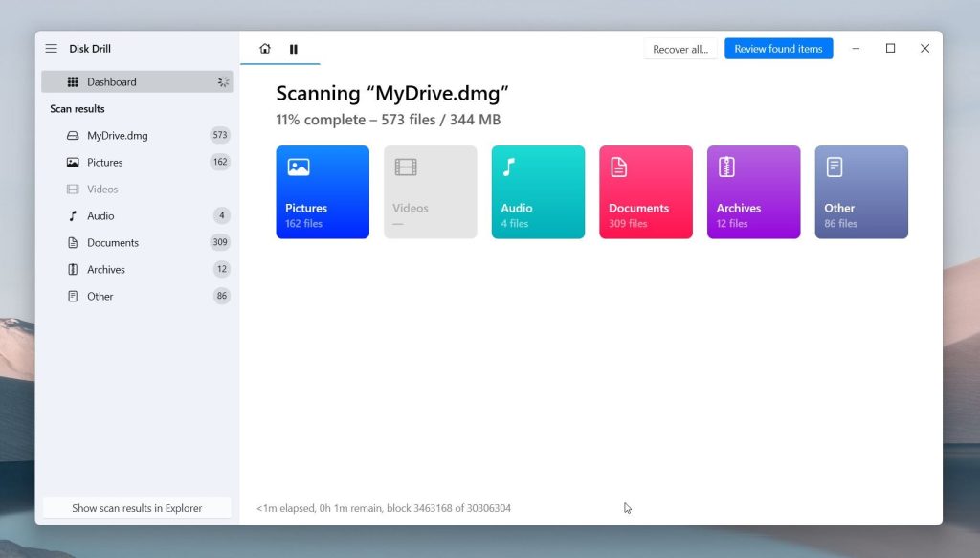Open the Home screen via house icon
The image size is (980, 558).
(x=264, y=48)
